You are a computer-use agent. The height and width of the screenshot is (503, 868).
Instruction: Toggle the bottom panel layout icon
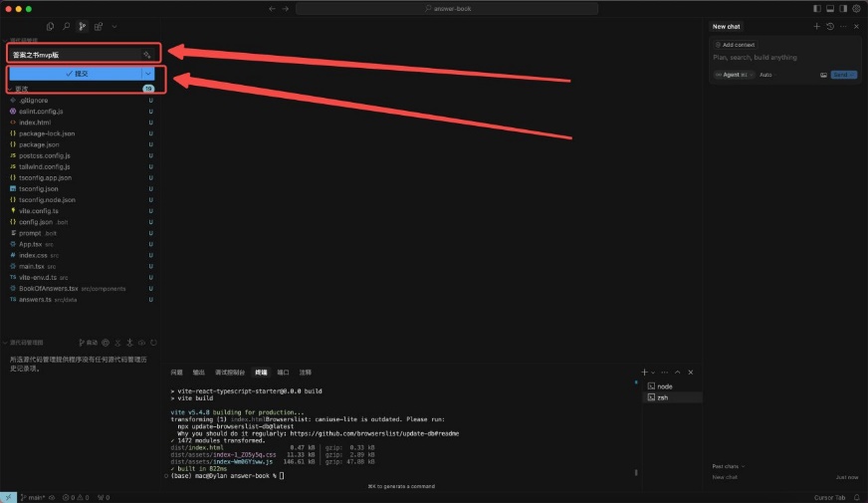point(829,8)
